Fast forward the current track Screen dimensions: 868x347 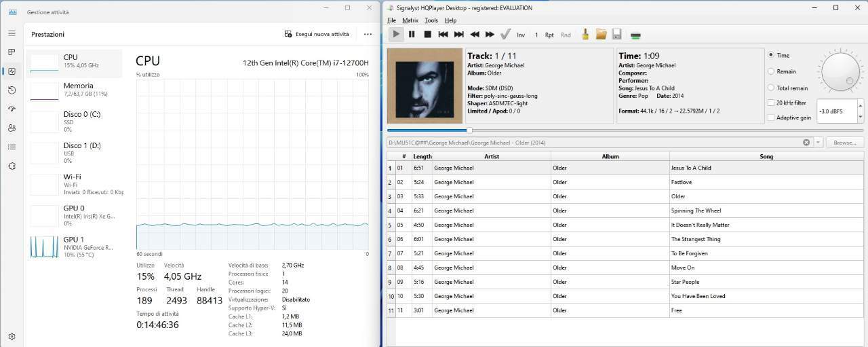click(490, 34)
